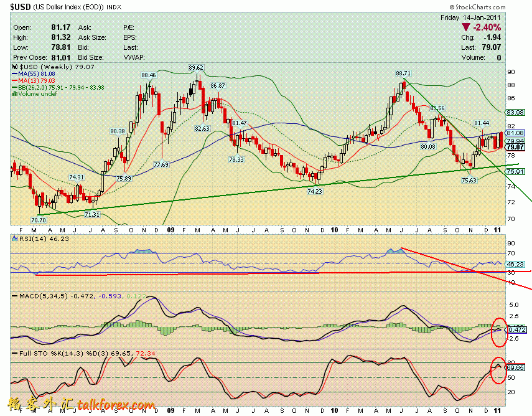Click the date Friday 14-Jan-2011
Image resolution: width=532 pixels, height=416 pixels.
pyautogui.click(x=470, y=17)
